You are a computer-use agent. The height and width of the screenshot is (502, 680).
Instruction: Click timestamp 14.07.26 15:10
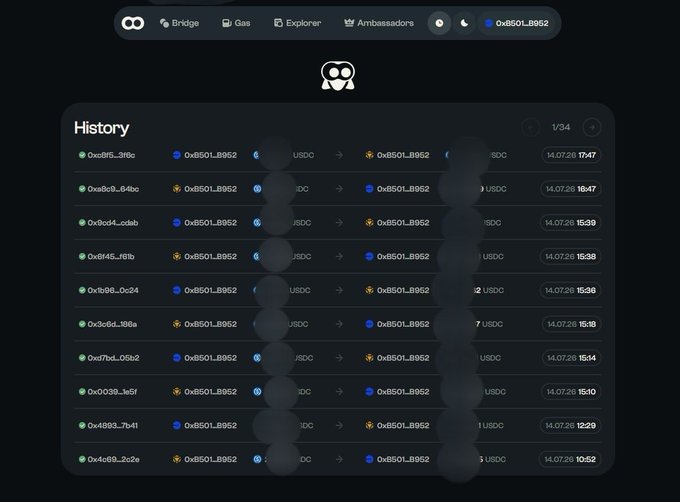point(571,392)
